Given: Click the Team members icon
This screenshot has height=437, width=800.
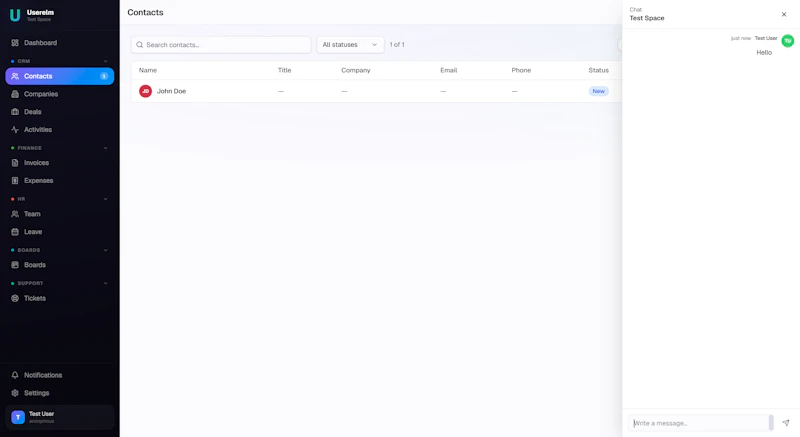Looking at the screenshot, I should click(15, 214).
